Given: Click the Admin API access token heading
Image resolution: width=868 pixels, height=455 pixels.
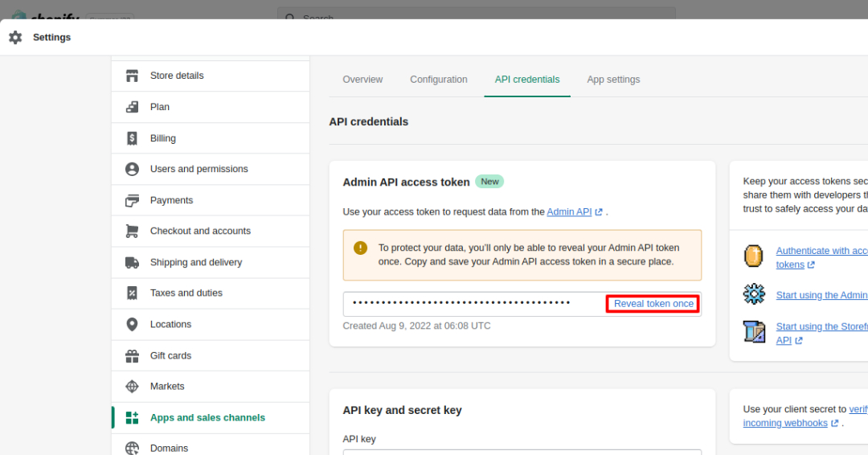Looking at the screenshot, I should point(406,182).
